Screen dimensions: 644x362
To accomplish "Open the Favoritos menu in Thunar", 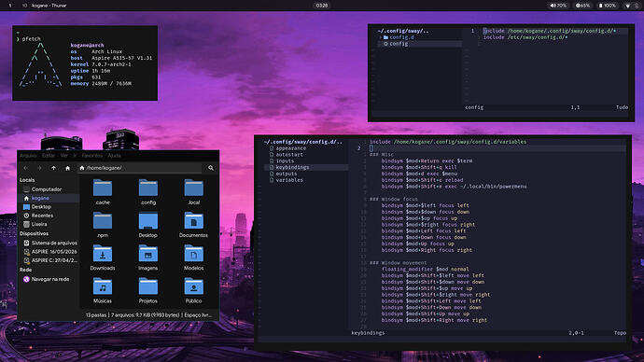I will (92, 156).
